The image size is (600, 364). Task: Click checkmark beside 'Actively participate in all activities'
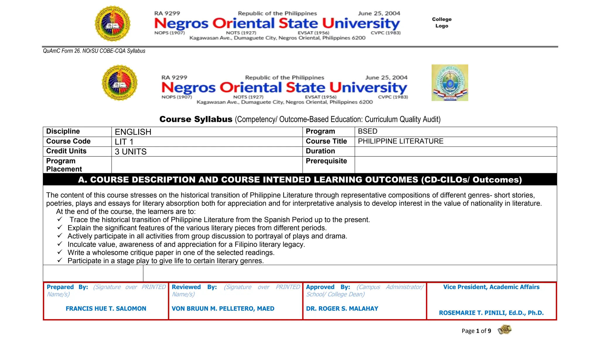(x=60, y=236)
